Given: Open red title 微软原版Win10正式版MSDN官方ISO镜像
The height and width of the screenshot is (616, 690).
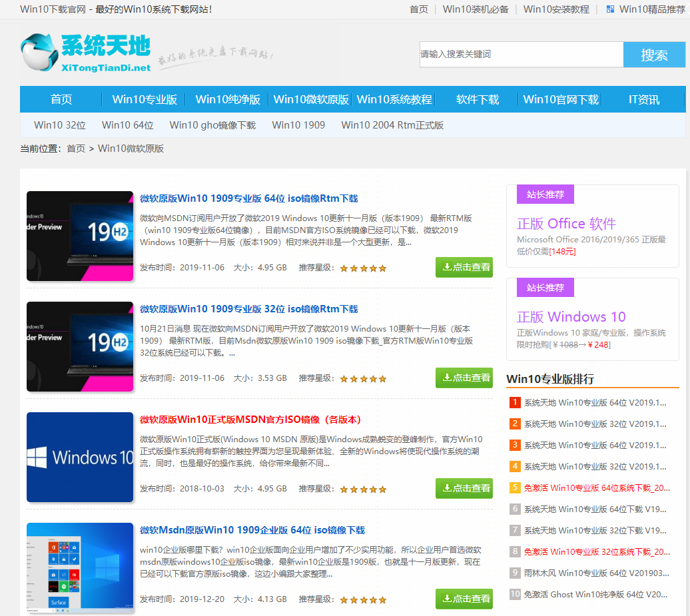Looking at the screenshot, I should coord(250,420).
